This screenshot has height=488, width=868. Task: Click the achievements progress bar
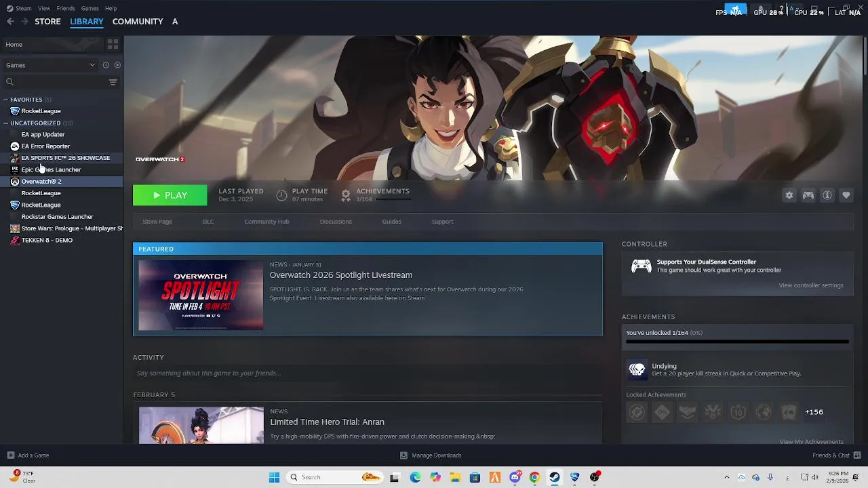pos(737,342)
